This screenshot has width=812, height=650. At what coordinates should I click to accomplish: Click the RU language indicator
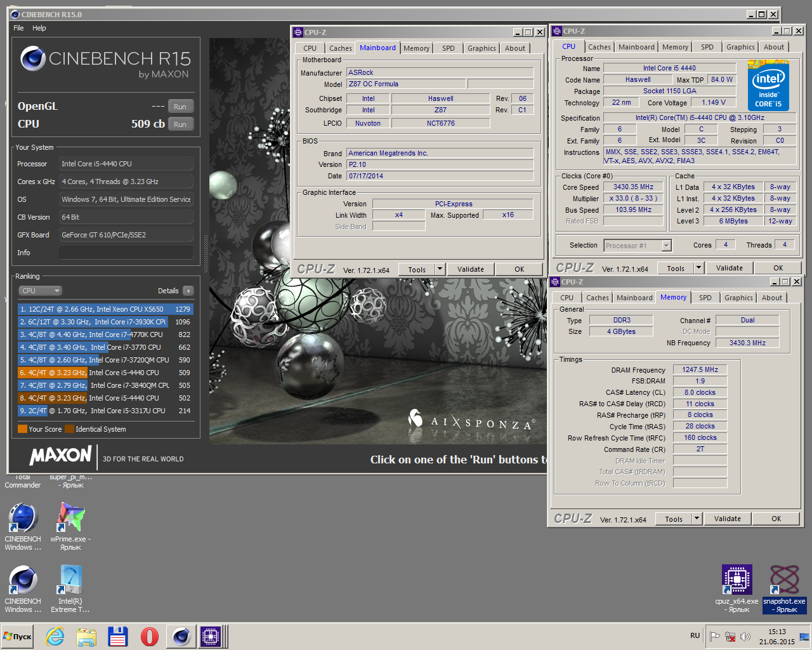click(695, 635)
